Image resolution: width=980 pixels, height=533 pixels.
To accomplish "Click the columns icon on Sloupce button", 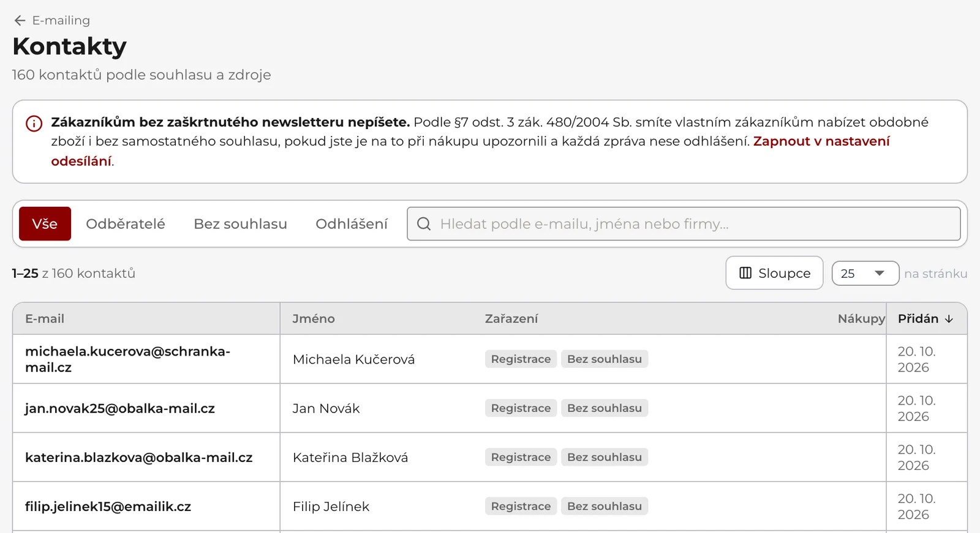I will pyautogui.click(x=745, y=273).
